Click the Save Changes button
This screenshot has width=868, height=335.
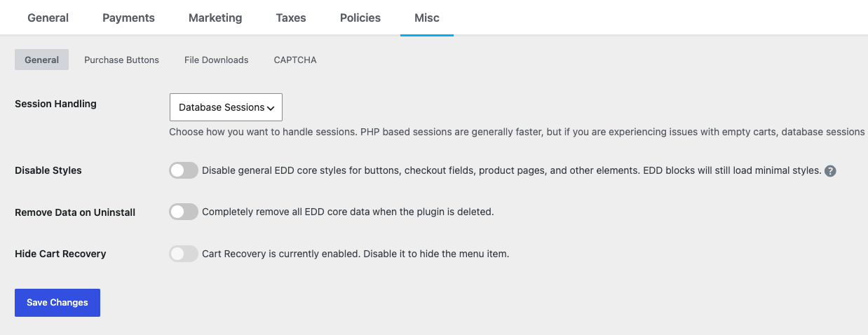(x=57, y=303)
